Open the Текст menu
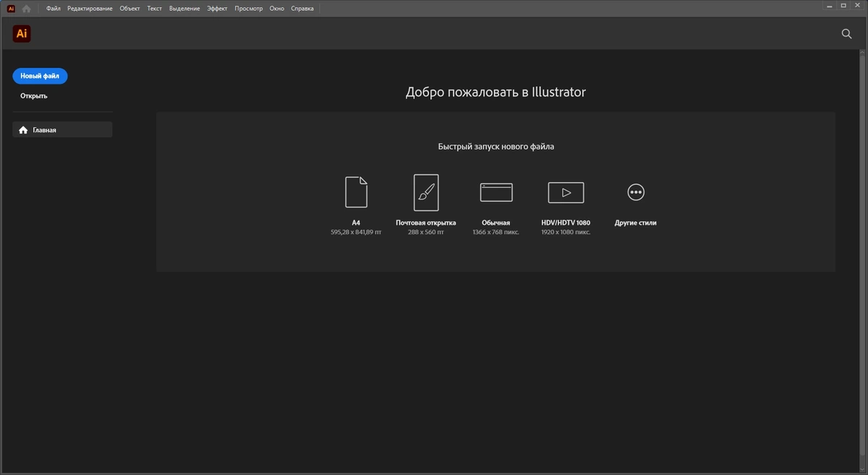Screen dimensions: 868x475 [154, 9]
